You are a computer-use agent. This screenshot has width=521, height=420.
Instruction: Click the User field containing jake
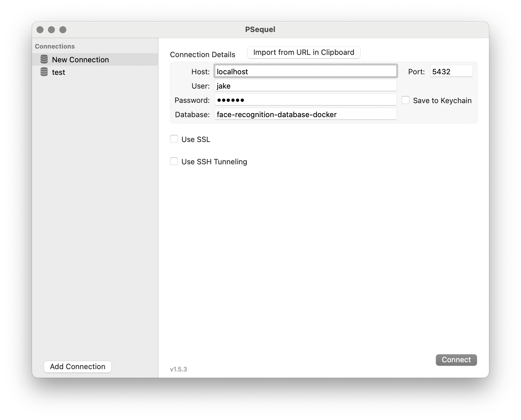[x=306, y=85]
